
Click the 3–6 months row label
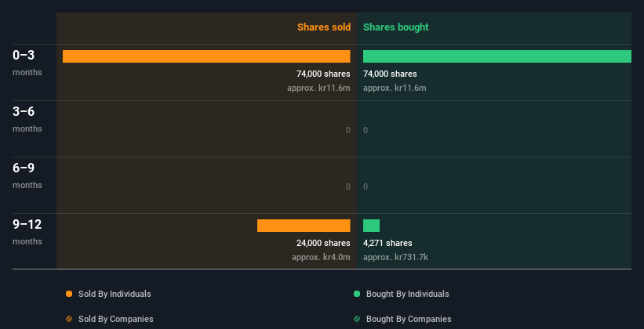pyautogui.click(x=27, y=119)
